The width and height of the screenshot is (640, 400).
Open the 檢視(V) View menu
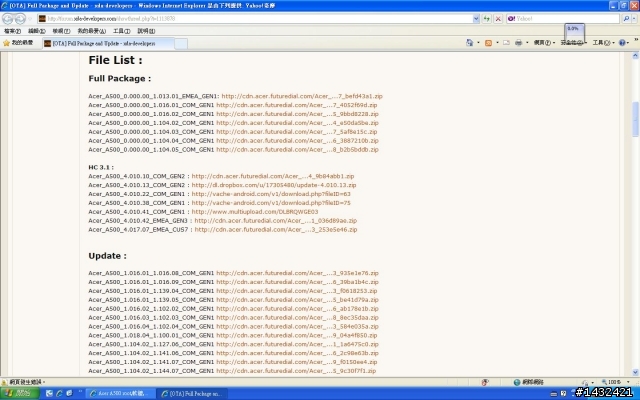pyautogui.click(x=61, y=31)
